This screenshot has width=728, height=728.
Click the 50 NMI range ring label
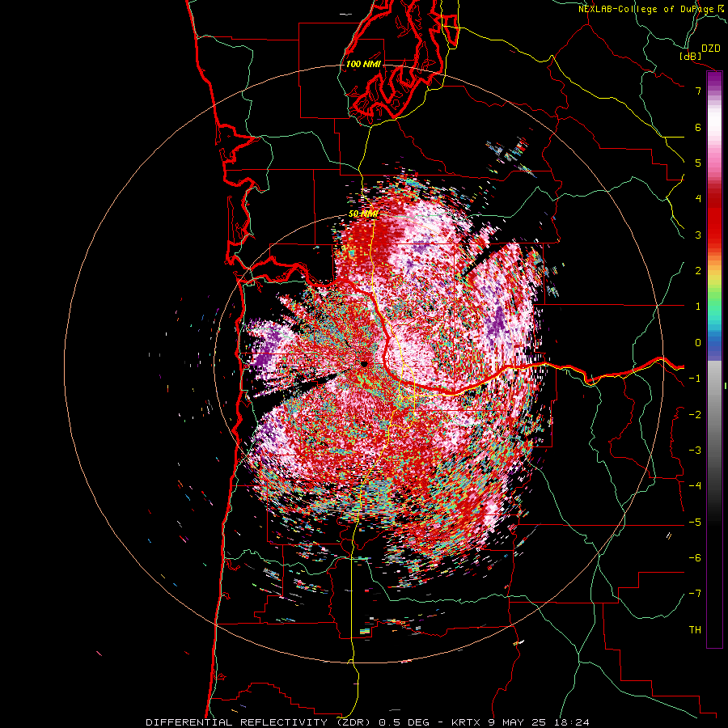(363, 214)
